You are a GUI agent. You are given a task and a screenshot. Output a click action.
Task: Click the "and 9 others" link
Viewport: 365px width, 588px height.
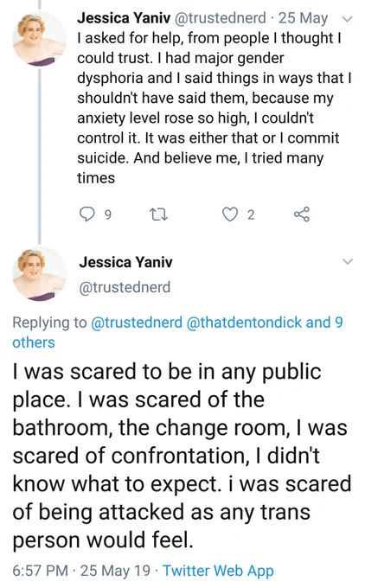coord(178,332)
